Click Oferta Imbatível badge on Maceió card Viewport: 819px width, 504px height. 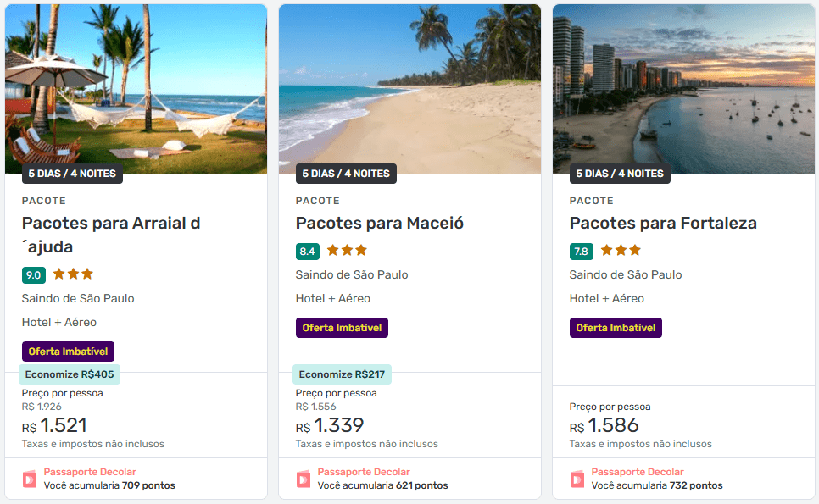(342, 328)
